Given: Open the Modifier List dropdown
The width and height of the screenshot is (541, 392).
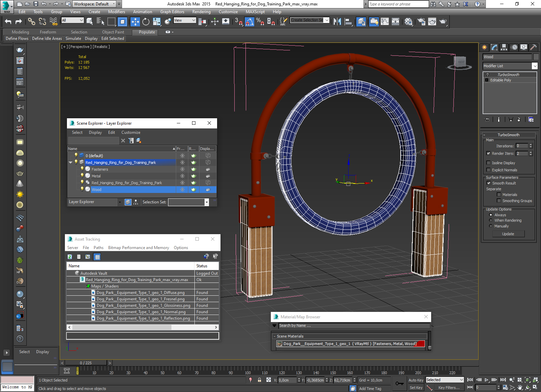Looking at the screenshot, I should 535,66.
